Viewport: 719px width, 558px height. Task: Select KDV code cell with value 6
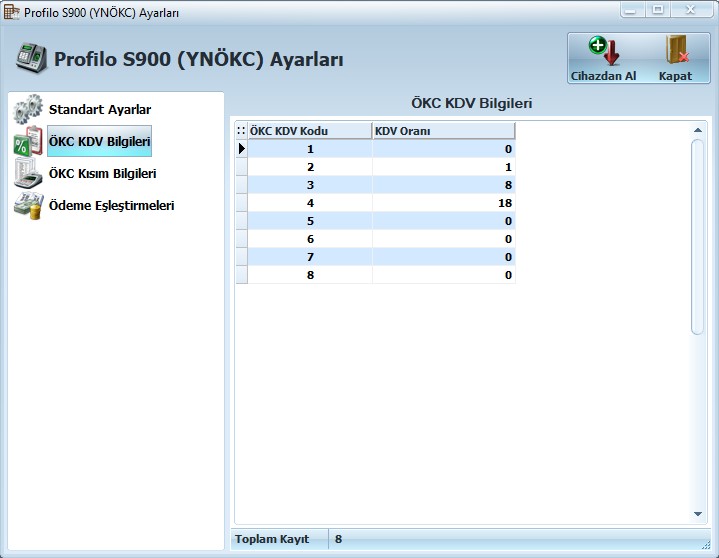pyautogui.click(x=310, y=239)
